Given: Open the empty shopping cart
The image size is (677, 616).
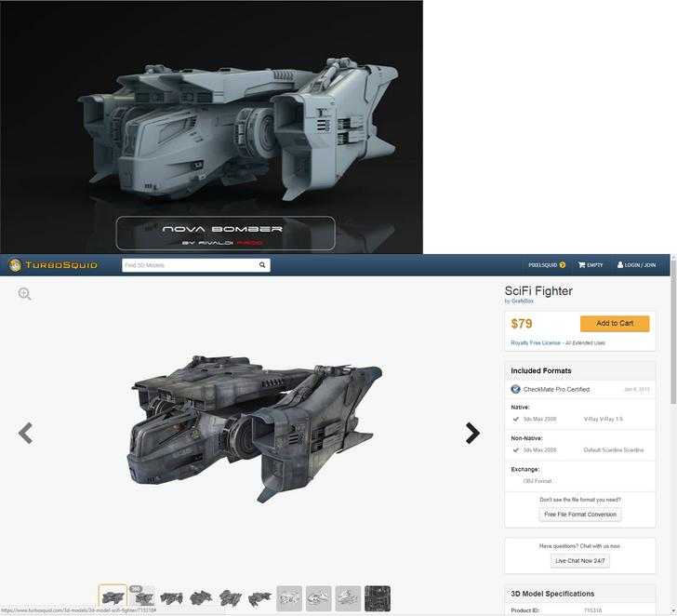Looking at the screenshot, I should point(591,265).
